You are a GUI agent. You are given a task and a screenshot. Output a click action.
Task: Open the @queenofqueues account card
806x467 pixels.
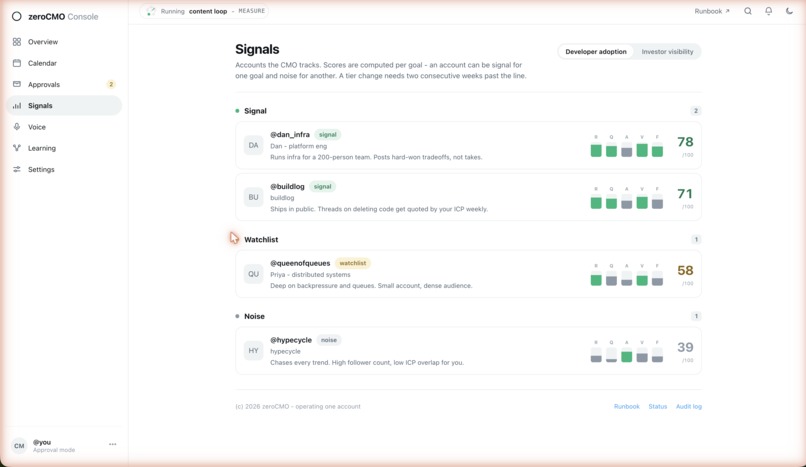468,274
